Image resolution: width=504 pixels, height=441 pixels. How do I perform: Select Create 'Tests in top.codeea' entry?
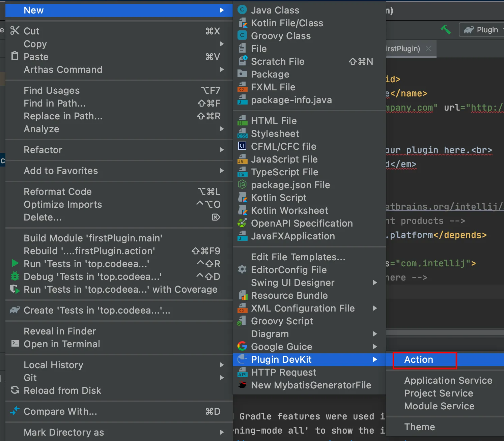point(119,310)
